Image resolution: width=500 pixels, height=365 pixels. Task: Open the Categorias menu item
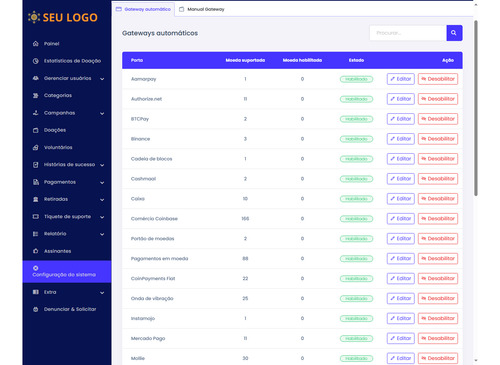pyautogui.click(x=67, y=96)
